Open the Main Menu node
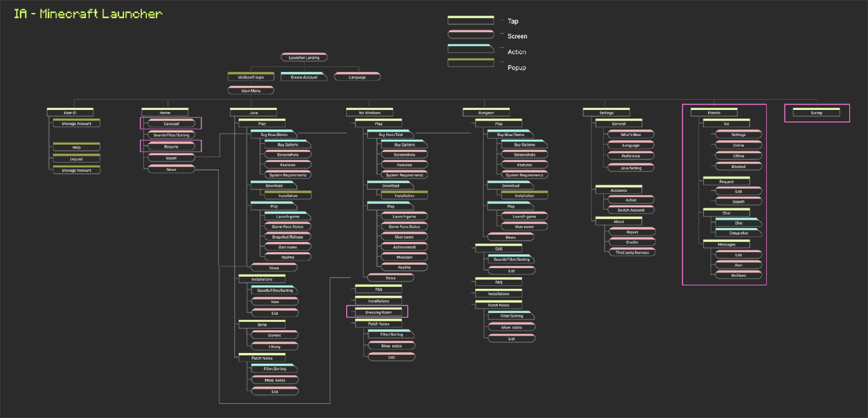 coord(251,91)
